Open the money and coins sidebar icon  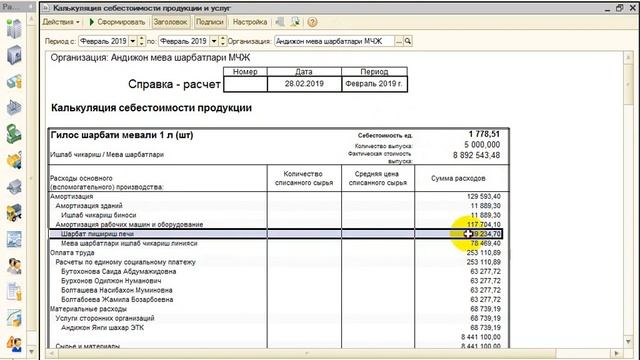tap(14, 82)
